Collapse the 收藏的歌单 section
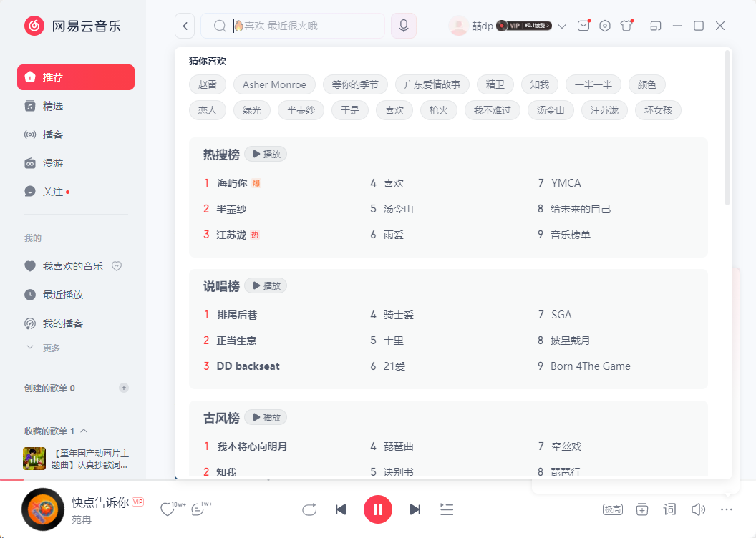 (x=84, y=431)
